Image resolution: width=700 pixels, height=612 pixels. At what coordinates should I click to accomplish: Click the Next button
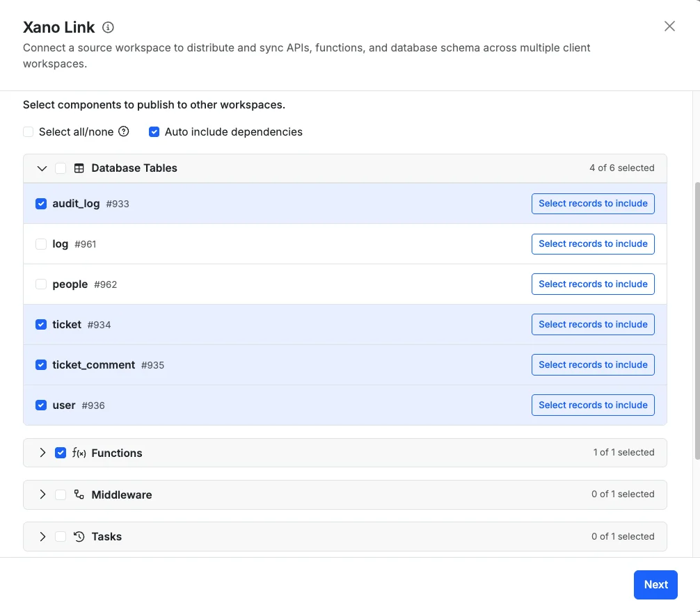(x=655, y=584)
